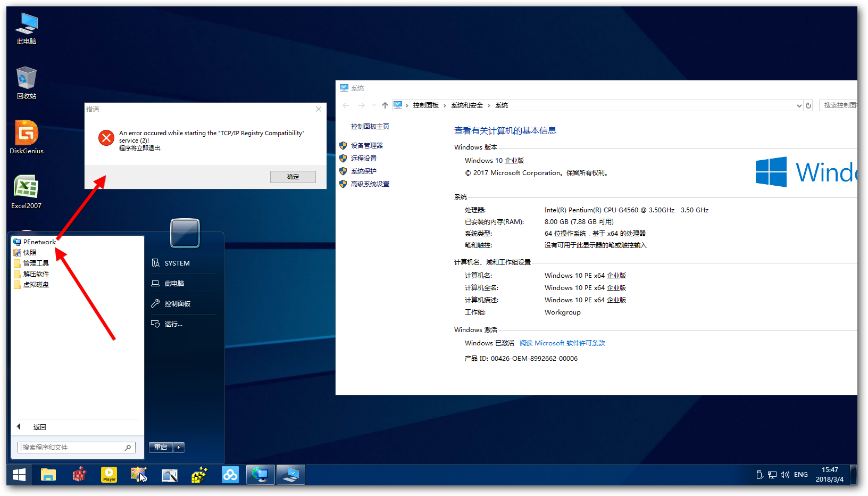Click the Workgroup value text
This screenshot has height=496, width=868.
(x=563, y=312)
